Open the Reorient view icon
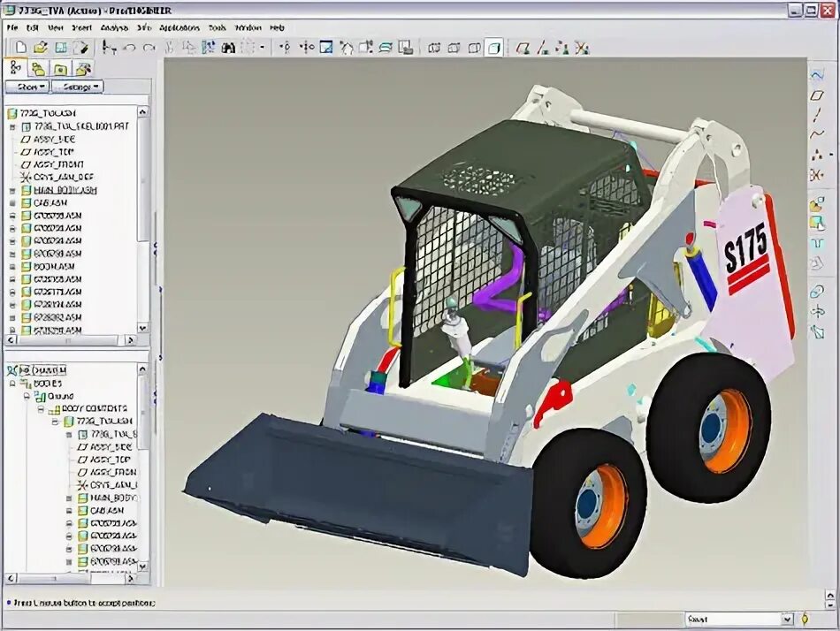The image size is (840, 631). click(x=346, y=49)
